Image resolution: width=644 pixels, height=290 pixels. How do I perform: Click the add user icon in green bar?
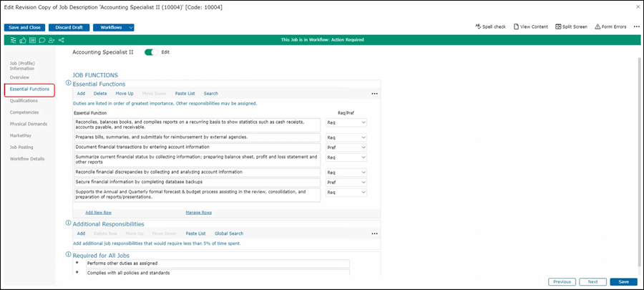51,39
